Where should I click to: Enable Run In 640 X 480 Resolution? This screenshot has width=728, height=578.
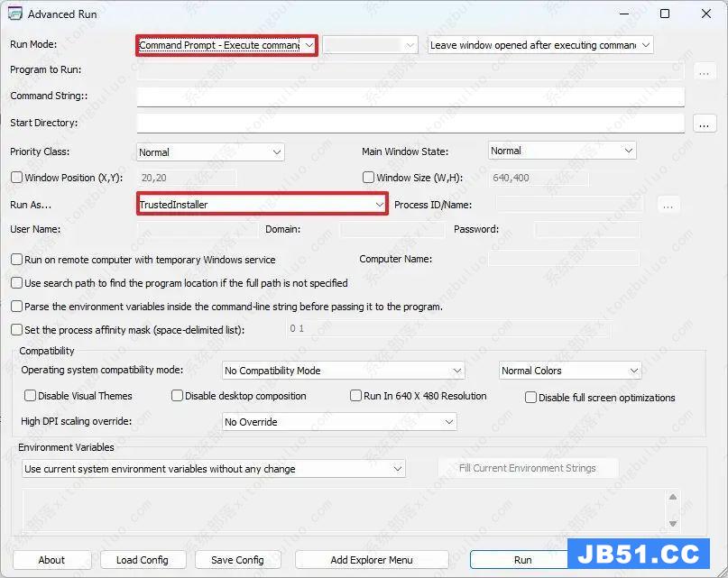356,396
